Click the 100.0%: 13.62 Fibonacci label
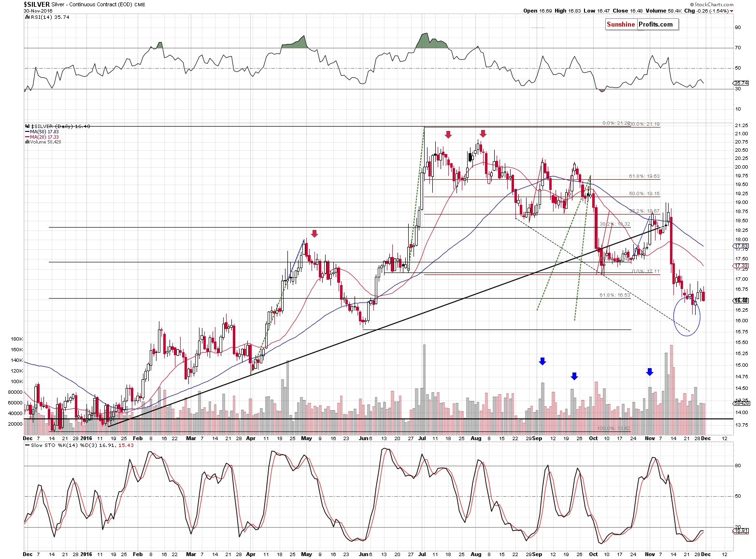Viewport: 756px width, 559px height. [x=613, y=429]
